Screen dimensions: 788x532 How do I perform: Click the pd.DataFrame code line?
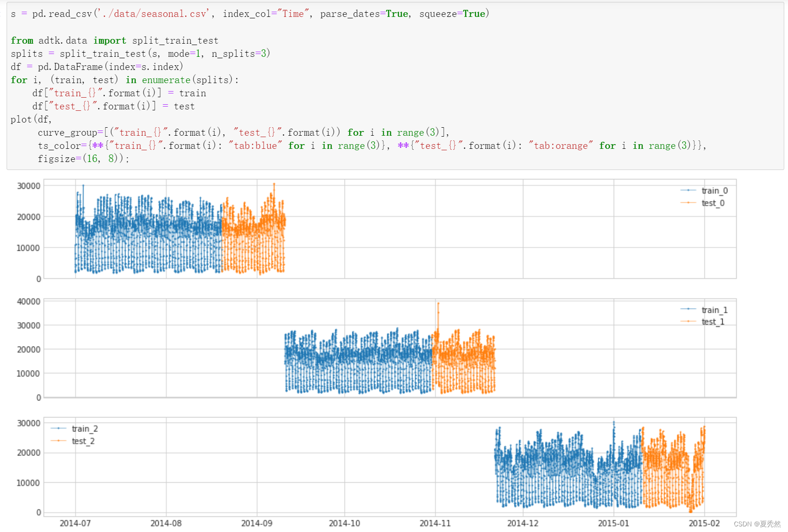coord(97,67)
